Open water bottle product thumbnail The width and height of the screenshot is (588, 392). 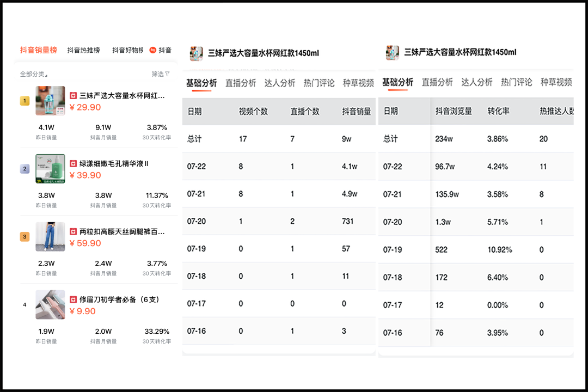coord(50,101)
